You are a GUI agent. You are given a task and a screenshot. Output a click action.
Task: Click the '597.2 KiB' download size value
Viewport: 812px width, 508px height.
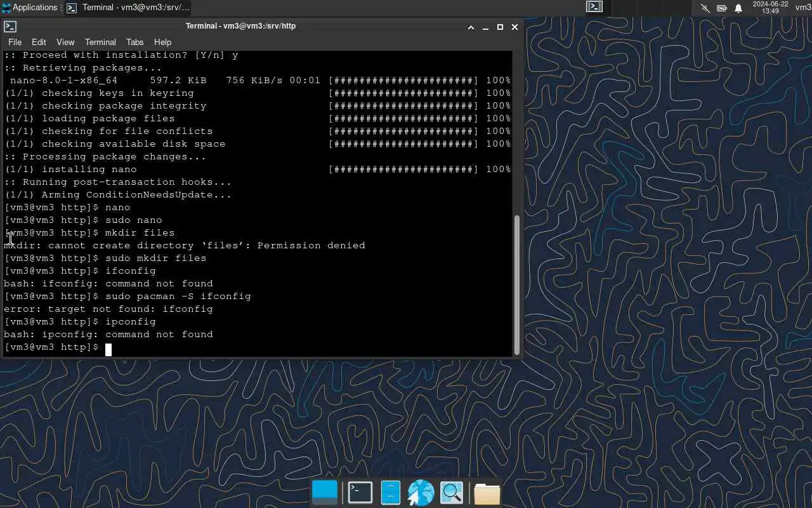(x=178, y=80)
